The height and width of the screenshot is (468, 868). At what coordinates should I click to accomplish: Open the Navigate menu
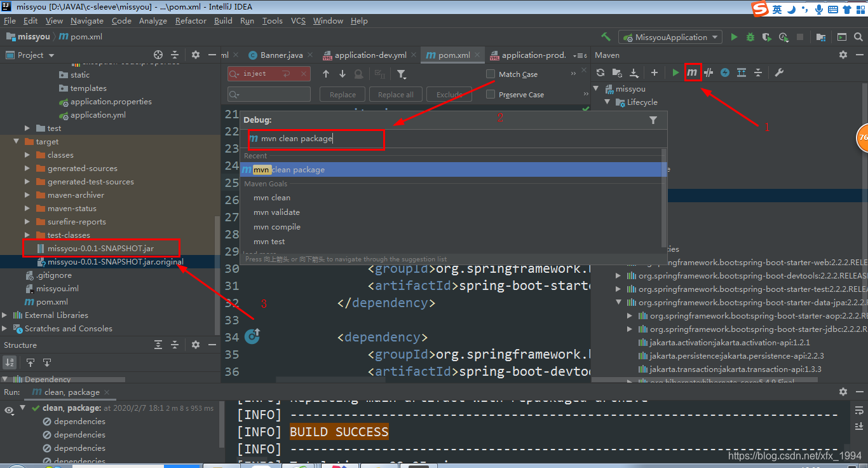pos(87,20)
